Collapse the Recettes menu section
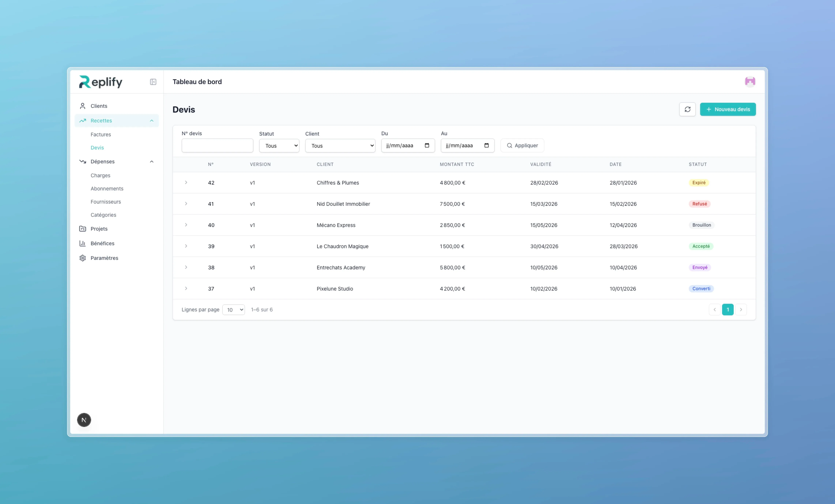This screenshot has width=835, height=504. [x=152, y=121]
